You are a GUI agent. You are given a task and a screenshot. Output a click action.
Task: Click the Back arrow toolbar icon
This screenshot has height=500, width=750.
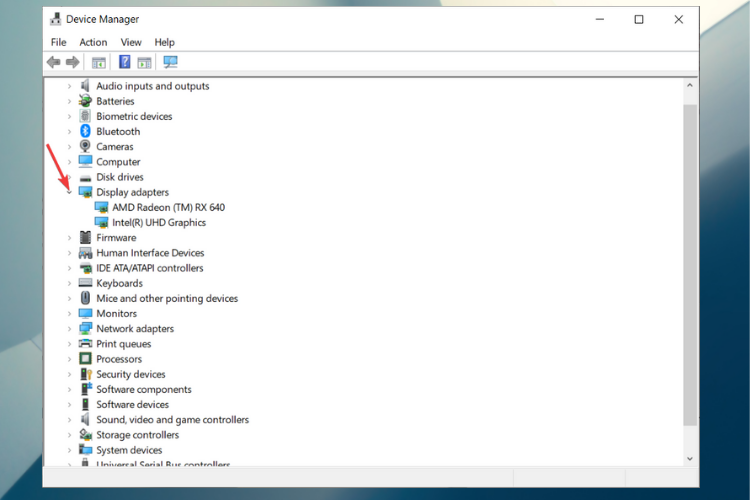[x=54, y=62]
